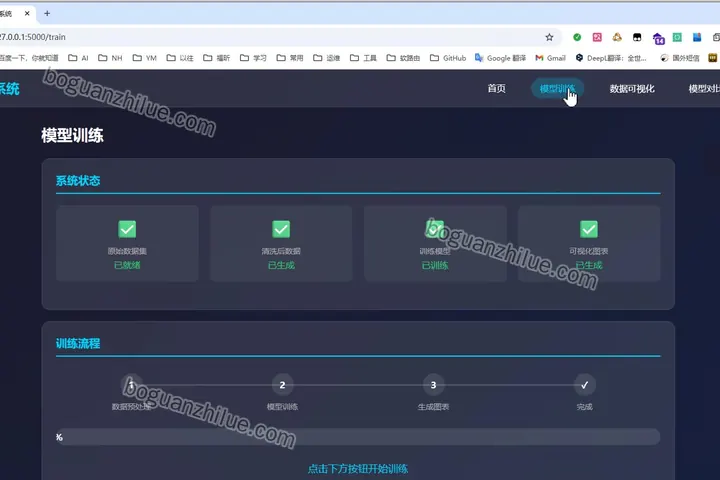Open the Gmail bookmark
The width and height of the screenshot is (720, 480).
point(550,58)
